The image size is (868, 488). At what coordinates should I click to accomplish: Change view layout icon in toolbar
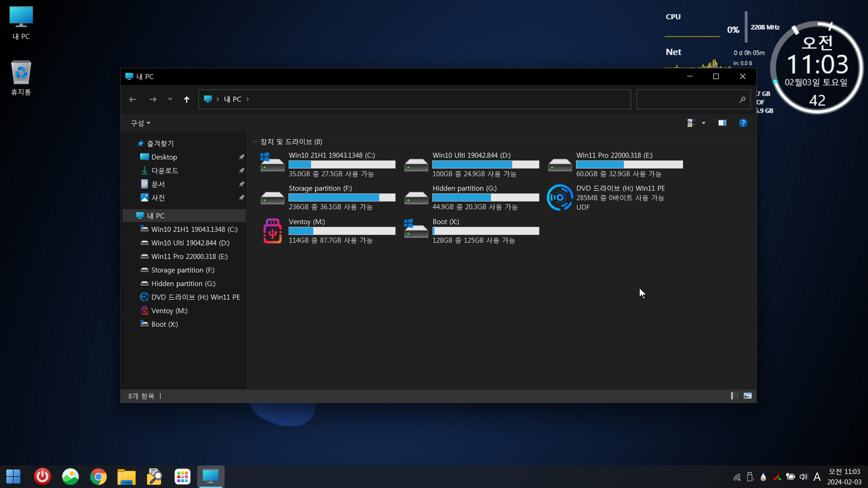coord(690,123)
